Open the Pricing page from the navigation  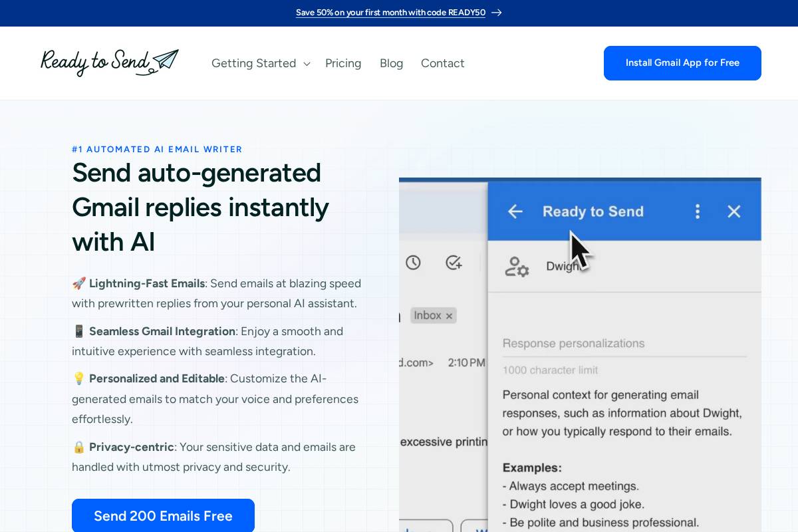pyautogui.click(x=343, y=63)
